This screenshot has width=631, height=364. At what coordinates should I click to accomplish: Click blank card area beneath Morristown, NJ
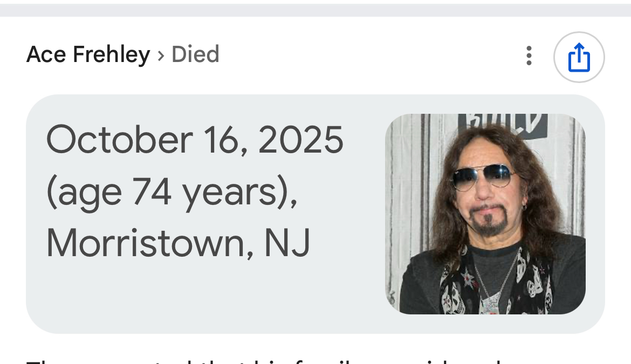point(178,294)
